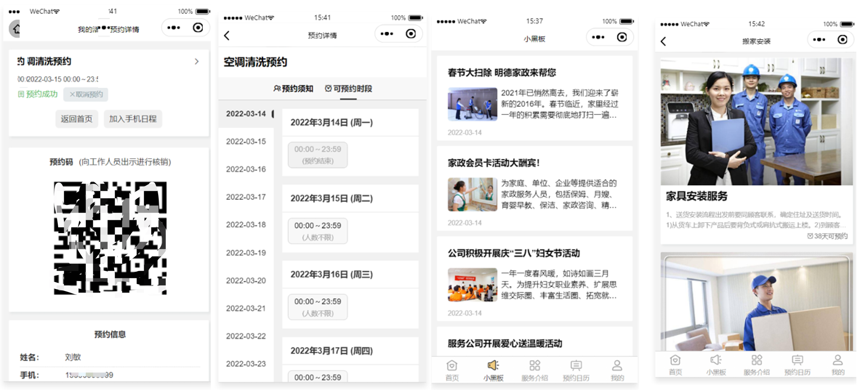Screen dimensions: 868x390
Task: Open more menu dots in first screen
Action: pos(173,28)
